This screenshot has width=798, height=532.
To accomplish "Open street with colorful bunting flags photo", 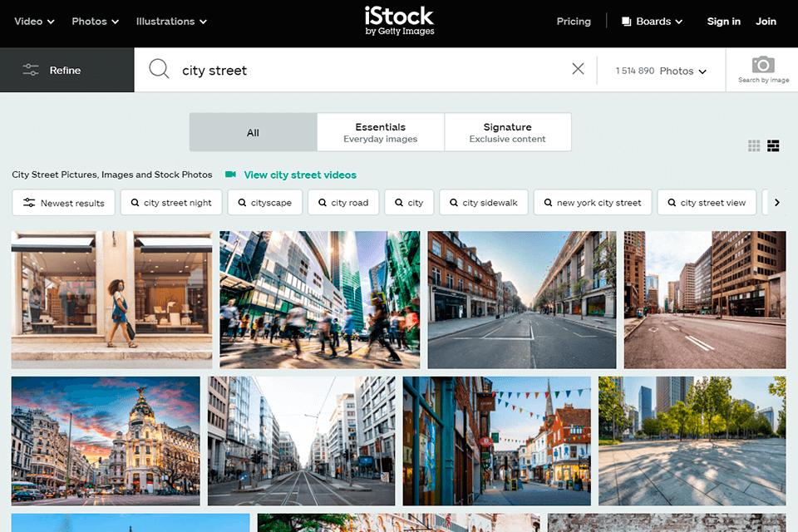I will coord(497,441).
